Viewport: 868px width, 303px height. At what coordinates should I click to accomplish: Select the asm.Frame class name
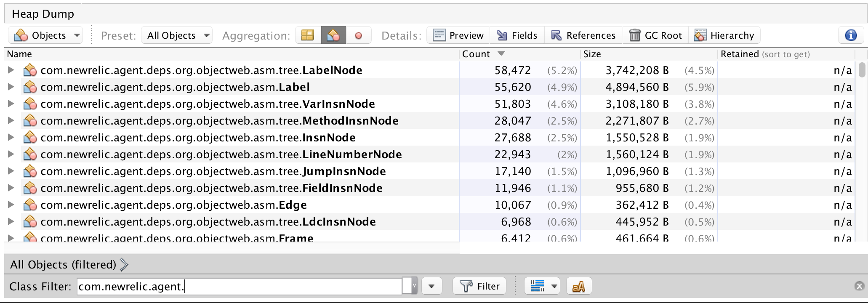tap(177, 238)
